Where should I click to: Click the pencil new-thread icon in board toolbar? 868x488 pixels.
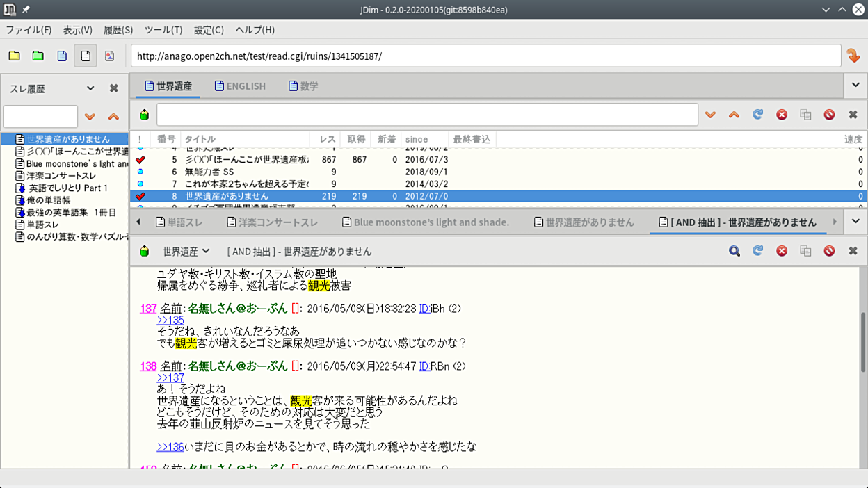click(144, 115)
